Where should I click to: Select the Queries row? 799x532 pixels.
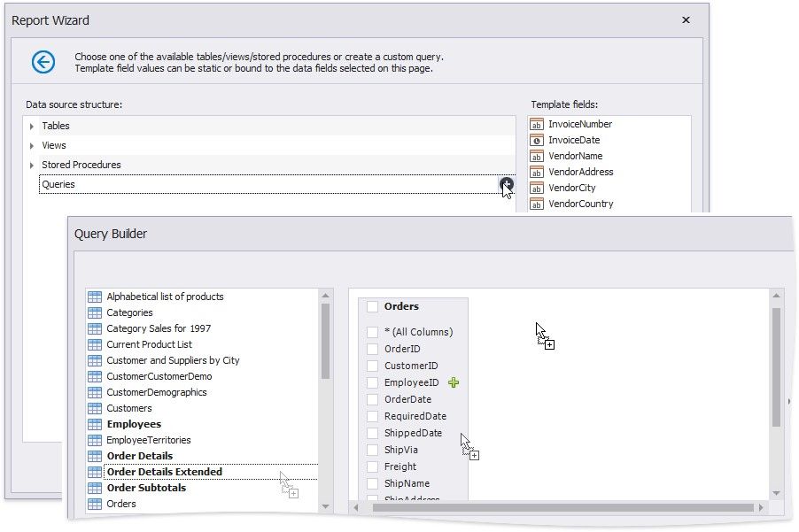266,184
